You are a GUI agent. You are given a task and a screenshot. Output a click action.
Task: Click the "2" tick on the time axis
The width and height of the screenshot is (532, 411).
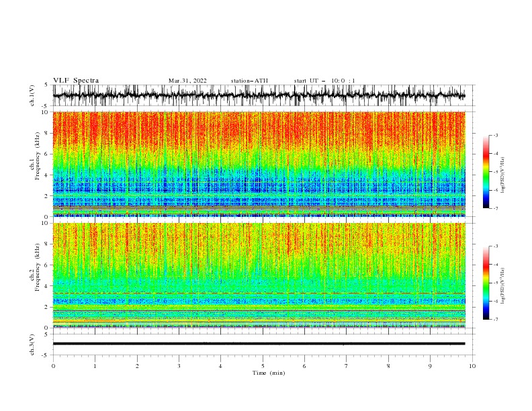point(137,366)
